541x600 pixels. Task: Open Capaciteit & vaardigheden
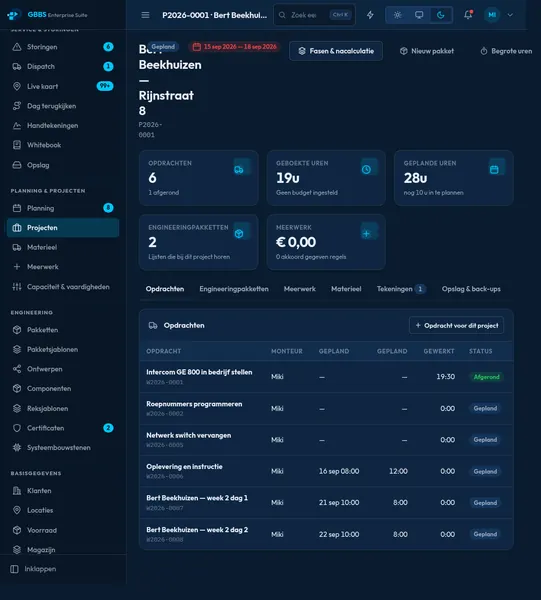(x=63, y=287)
